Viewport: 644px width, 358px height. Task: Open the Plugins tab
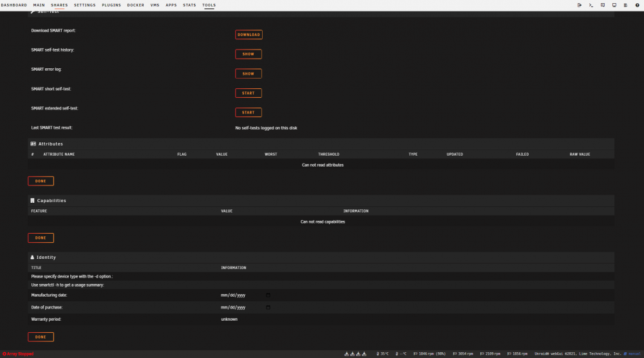coord(111,5)
